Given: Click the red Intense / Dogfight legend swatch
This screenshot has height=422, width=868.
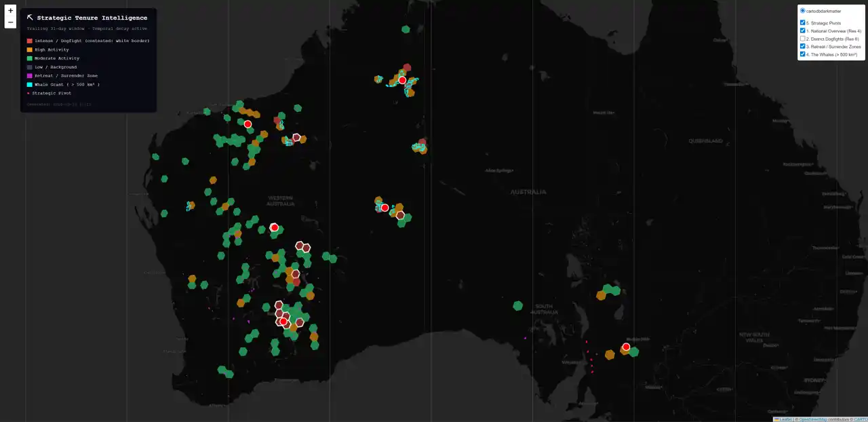Looking at the screenshot, I should click(30, 41).
